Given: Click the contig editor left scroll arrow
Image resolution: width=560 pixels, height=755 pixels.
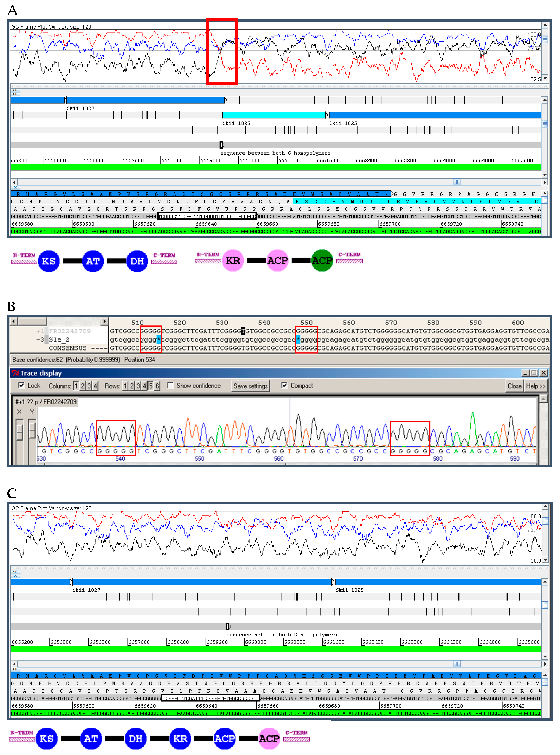Looking at the screenshot, I should (13, 321).
